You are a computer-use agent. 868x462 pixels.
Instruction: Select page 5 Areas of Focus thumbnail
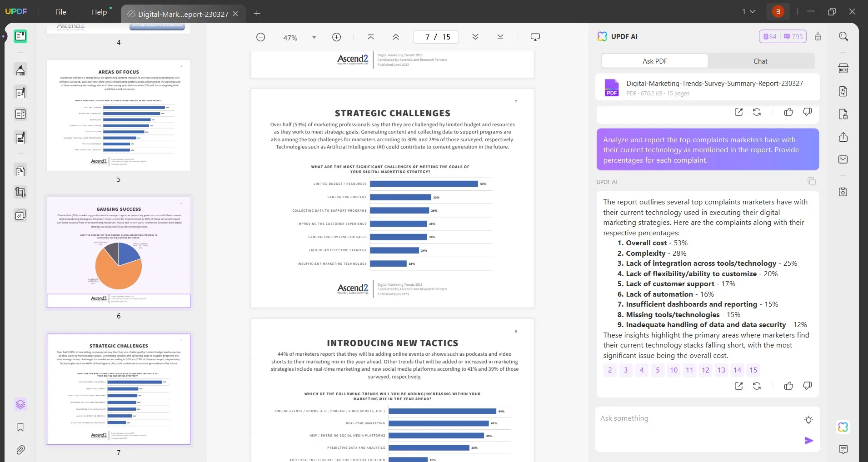(119, 115)
